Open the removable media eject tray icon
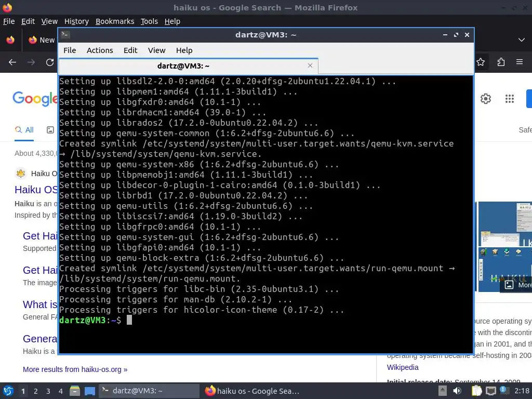Screen dimensions: 532x399 click(443, 391)
